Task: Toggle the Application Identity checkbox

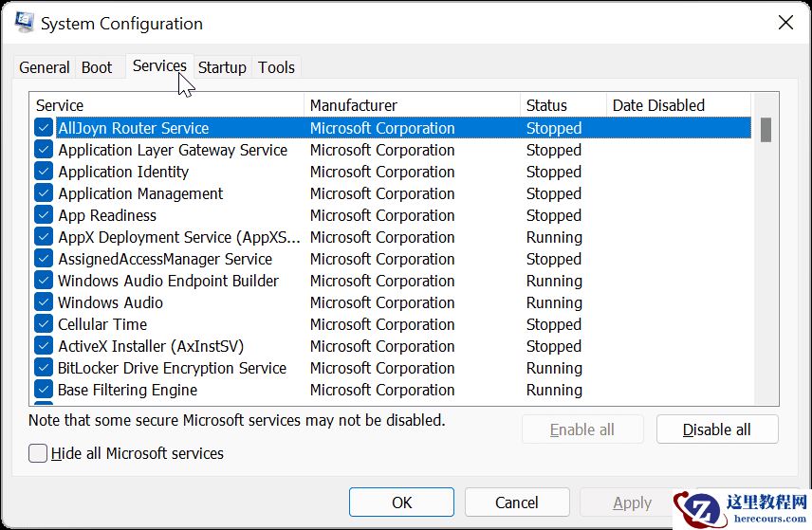Action: tap(44, 172)
